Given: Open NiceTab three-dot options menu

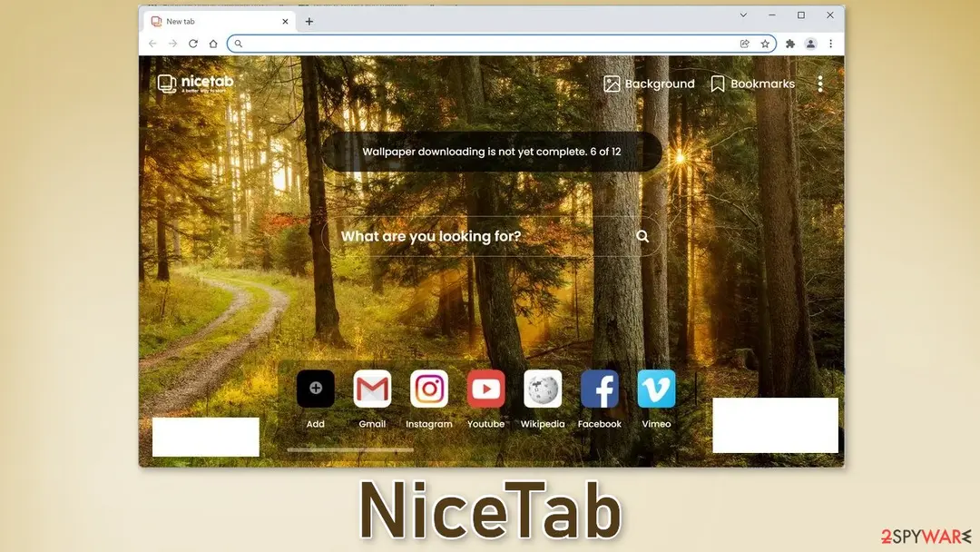Looking at the screenshot, I should click(820, 84).
